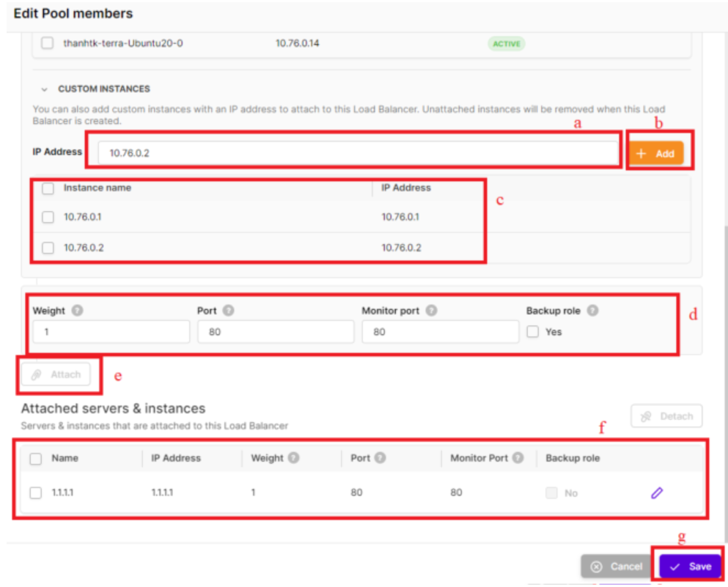Check the box for instance 10.76.0.2
The image size is (728, 587).
(x=48, y=248)
